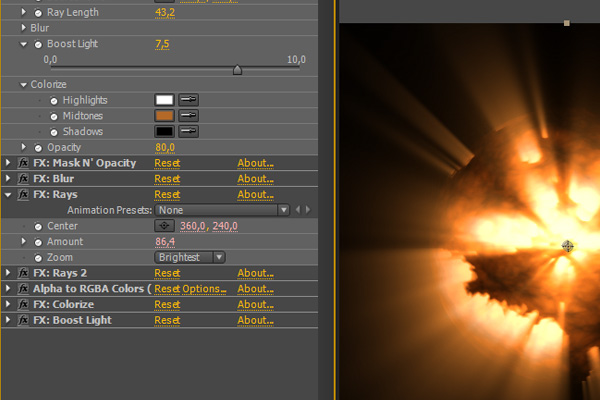Edit the Amount value 86,4

(x=165, y=242)
